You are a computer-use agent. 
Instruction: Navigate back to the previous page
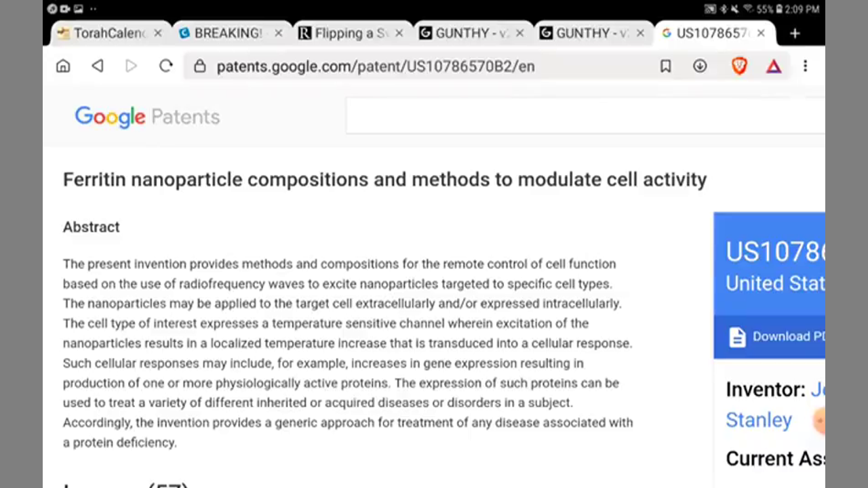point(98,66)
